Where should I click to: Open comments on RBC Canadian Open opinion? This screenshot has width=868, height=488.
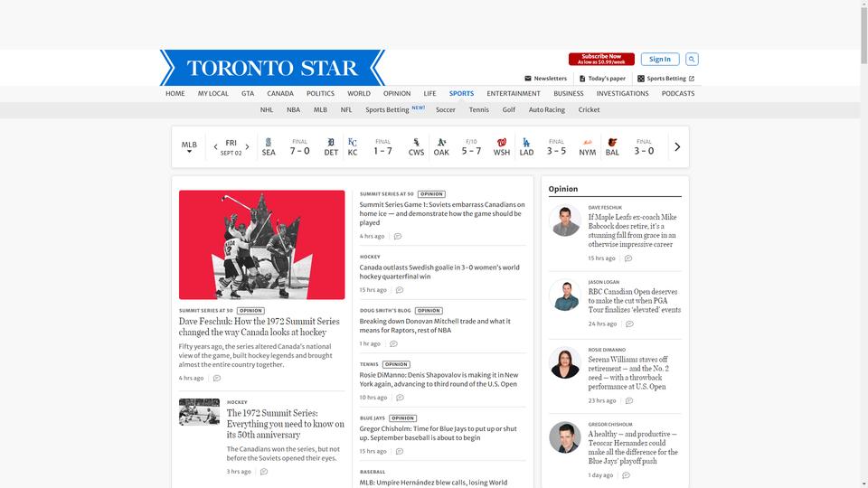point(629,324)
